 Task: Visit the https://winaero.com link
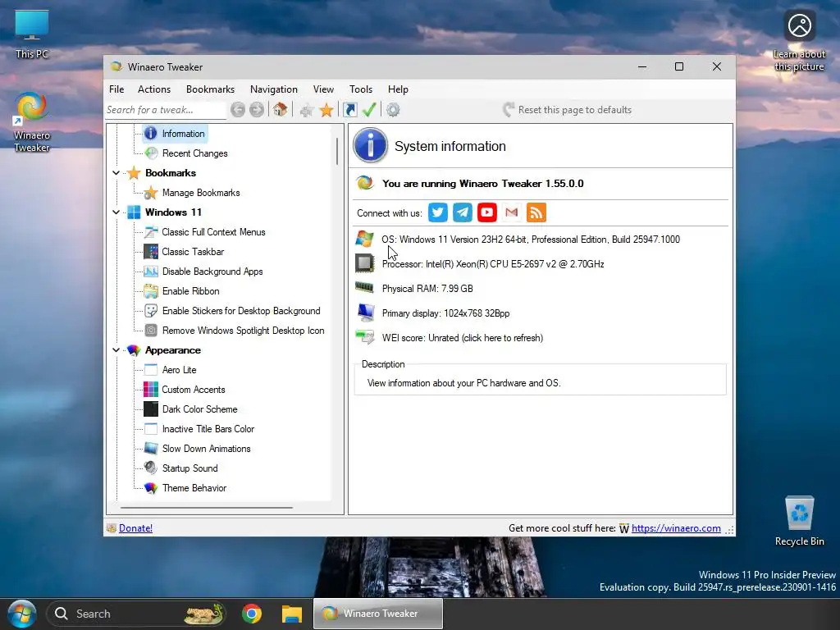click(676, 528)
